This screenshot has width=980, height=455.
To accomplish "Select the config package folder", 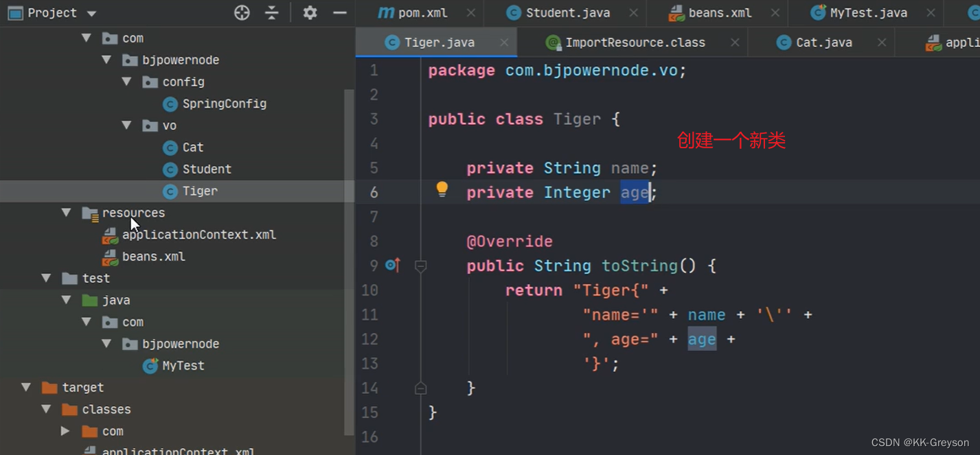I will (x=174, y=82).
